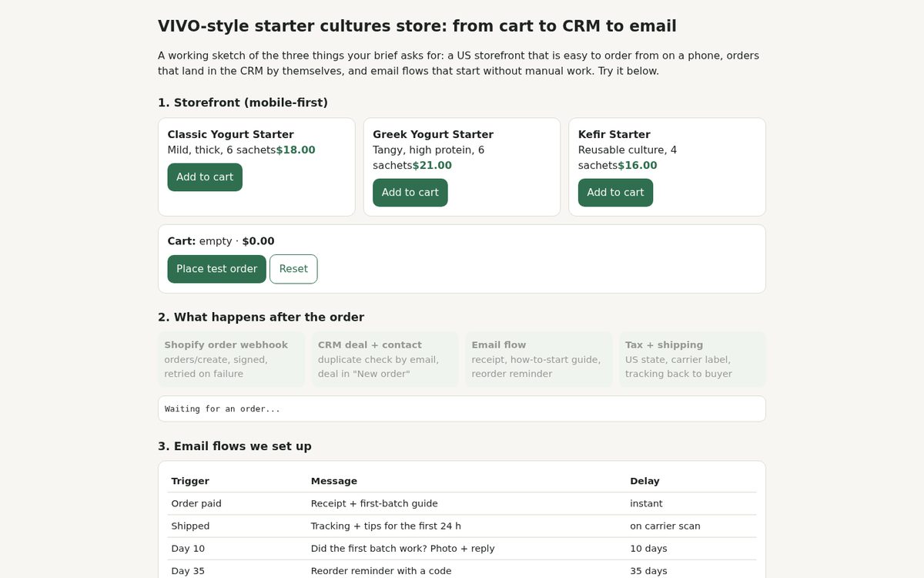Viewport: 924px width, 578px height.
Task: Click the $16.00 price
Action: [x=638, y=166]
